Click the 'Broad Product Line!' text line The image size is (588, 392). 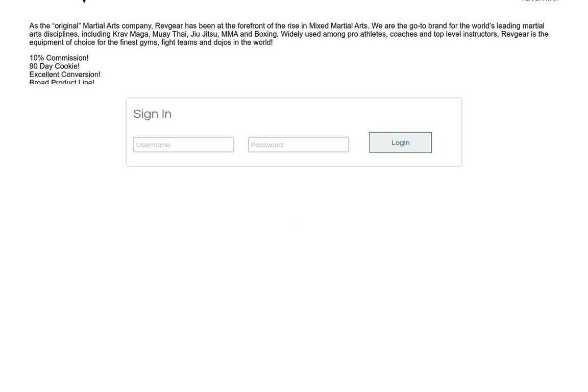tap(62, 81)
